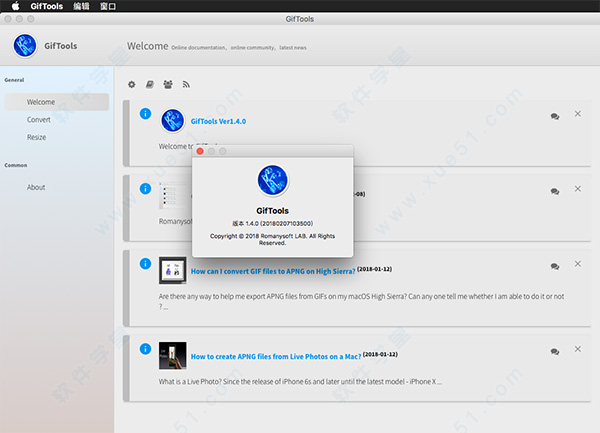This screenshot has height=433, width=600.
Task: Open the latest news RSS icon
Action: click(x=186, y=84)
